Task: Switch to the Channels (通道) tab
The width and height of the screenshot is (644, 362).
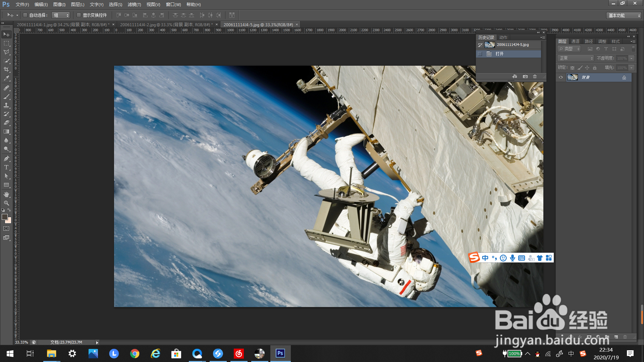Action: point(575,41)
